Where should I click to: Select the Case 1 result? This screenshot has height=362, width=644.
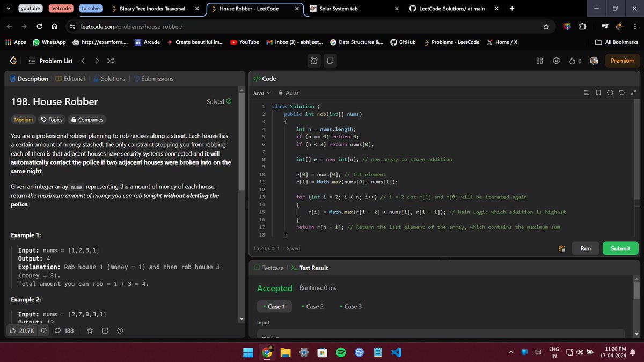click(274, 306)
